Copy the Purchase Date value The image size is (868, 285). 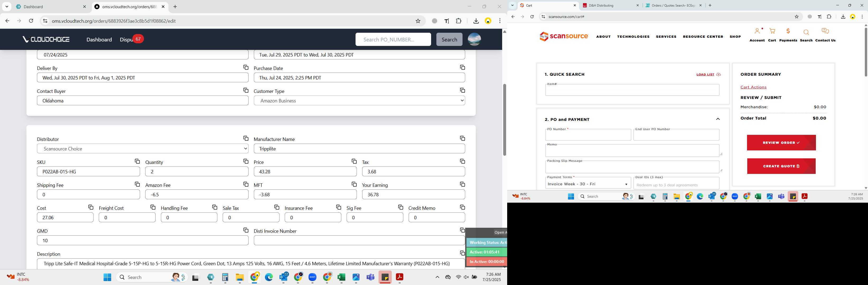(462, 67)
